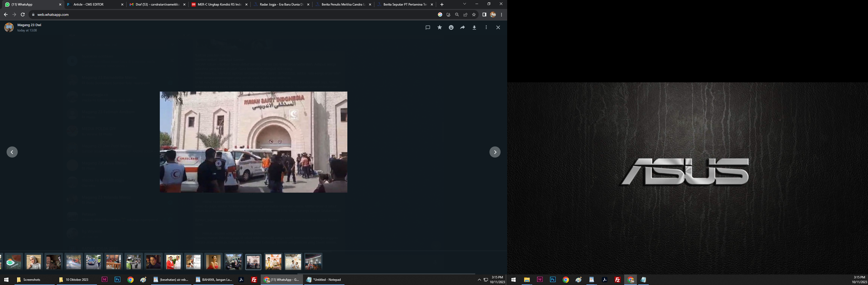Show hidden system tray icons

479,280
